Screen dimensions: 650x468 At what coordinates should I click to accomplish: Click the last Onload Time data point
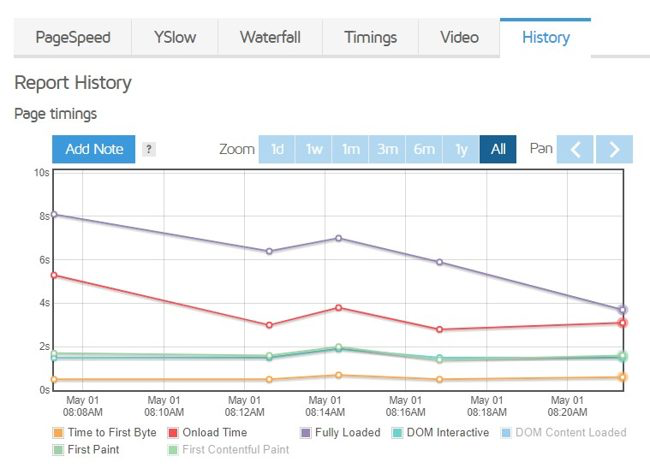622,323
